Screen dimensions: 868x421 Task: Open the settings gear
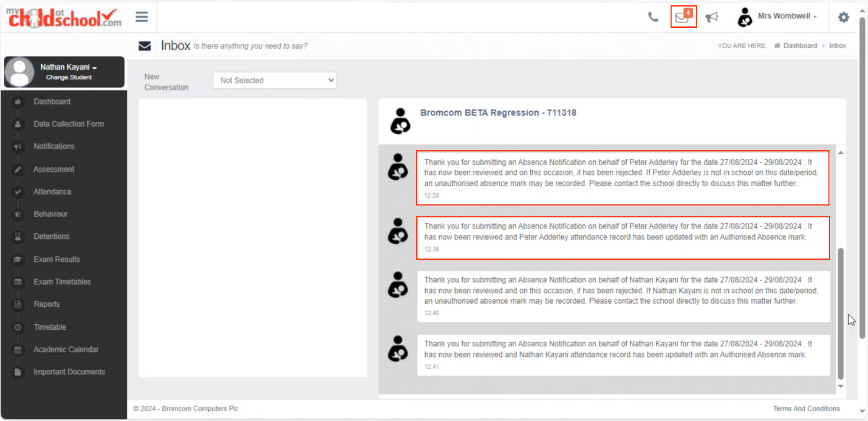[844, 17]
